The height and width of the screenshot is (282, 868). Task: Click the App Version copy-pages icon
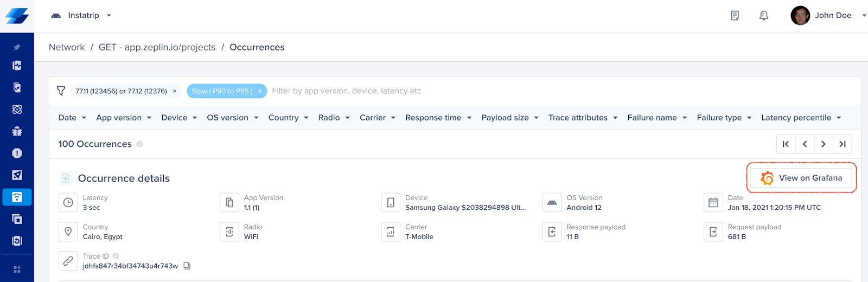[x=229, y=202]
